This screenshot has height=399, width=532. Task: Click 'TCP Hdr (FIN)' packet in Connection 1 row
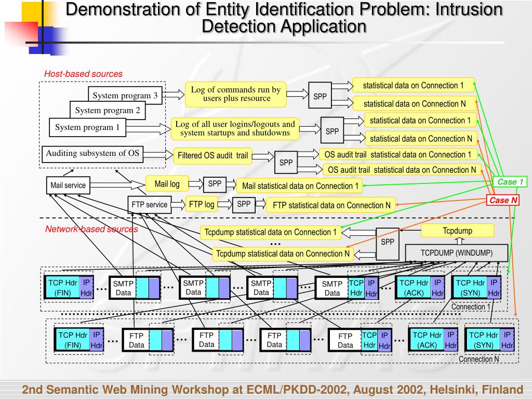tap(69, 288)
